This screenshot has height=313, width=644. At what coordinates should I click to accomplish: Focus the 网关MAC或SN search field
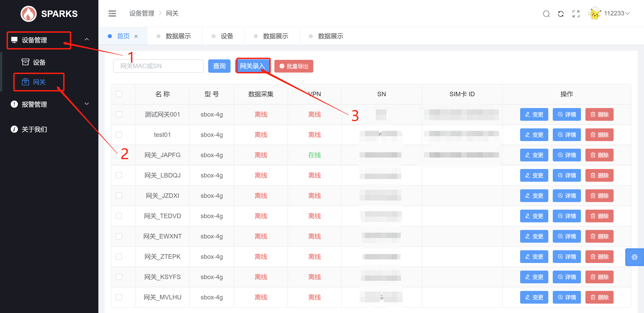coord(158,66)
